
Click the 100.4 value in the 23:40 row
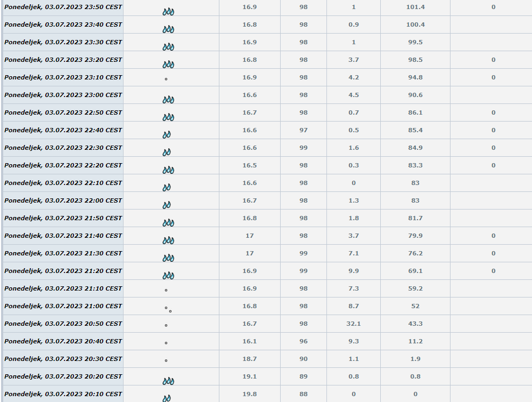click(x=415, y=25)
